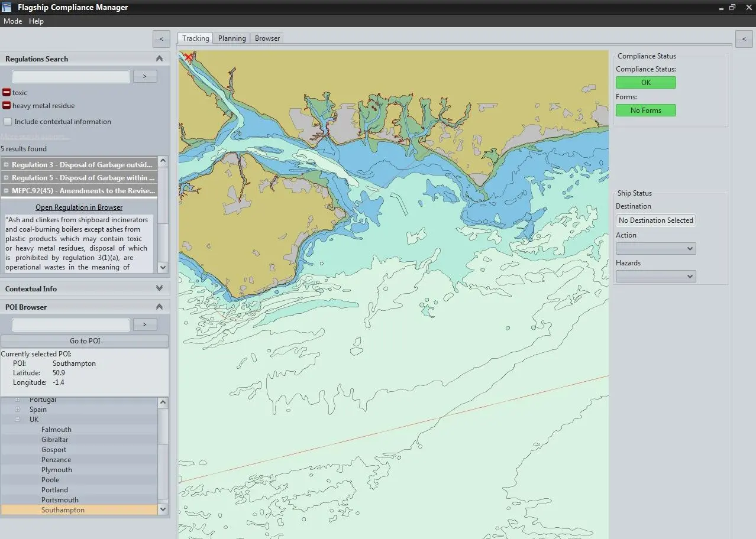Image resolution: width=756 pixels, height=539 pixels.
Task: Switch to the Browser tab
Action: 267,38
